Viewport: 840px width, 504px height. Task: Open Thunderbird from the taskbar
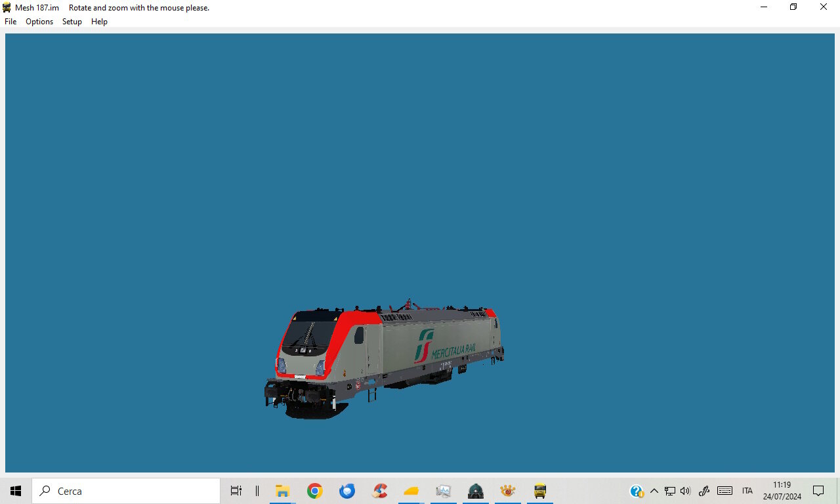click(x=347, y=491)
